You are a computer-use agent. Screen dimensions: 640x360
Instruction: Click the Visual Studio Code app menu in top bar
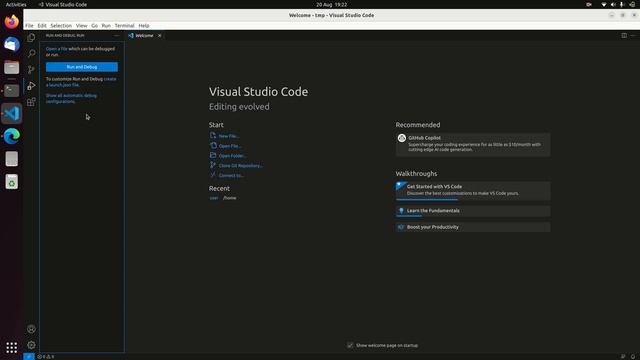(62, 4)
